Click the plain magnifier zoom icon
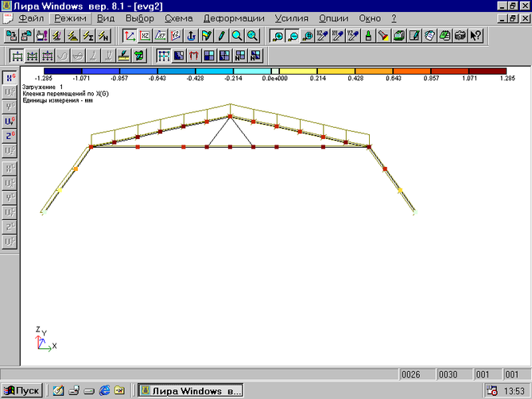The height and width of the screenshot is (399, 532). click(237, 36)
